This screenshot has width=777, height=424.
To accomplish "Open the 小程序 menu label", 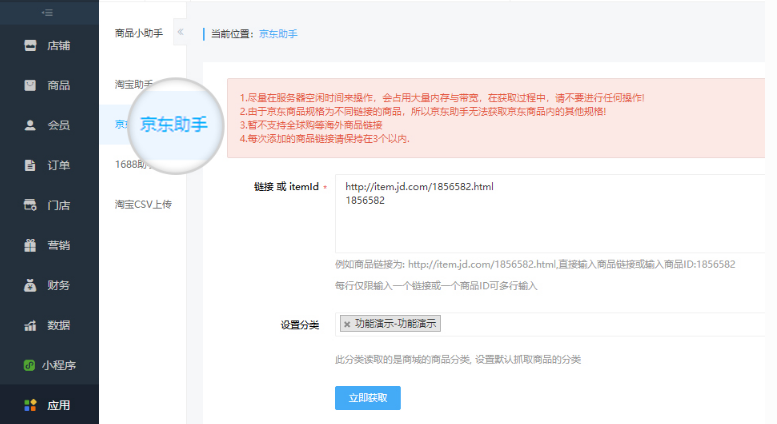I will 59,365.
